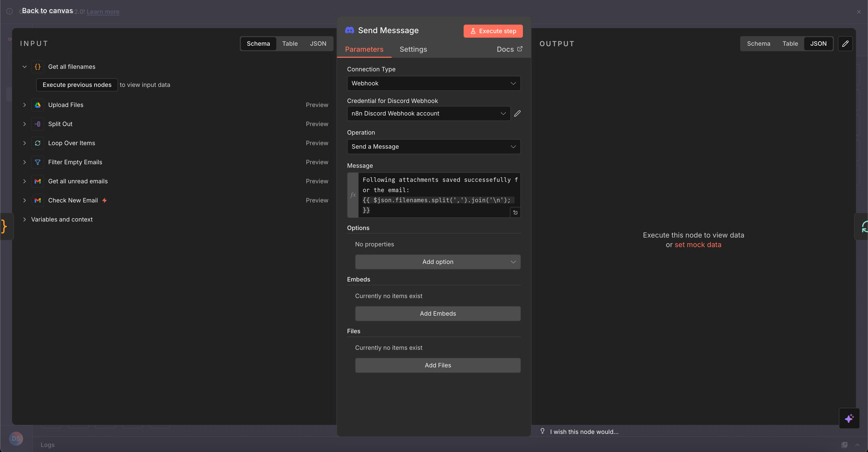Screen dimensions: 868x452
Task: Click the Split Out node icon
Action: click(x=38, y=124)
